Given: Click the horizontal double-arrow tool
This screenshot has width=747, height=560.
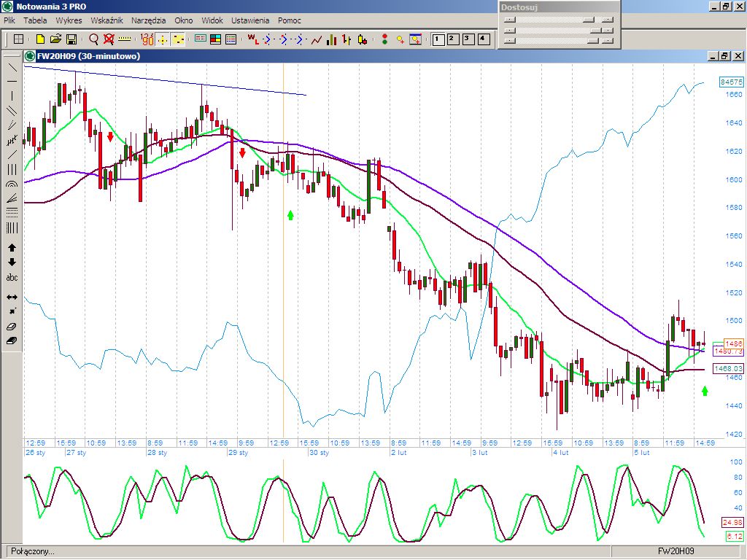Looking at the screenshot, I should [x=12, y=297].
